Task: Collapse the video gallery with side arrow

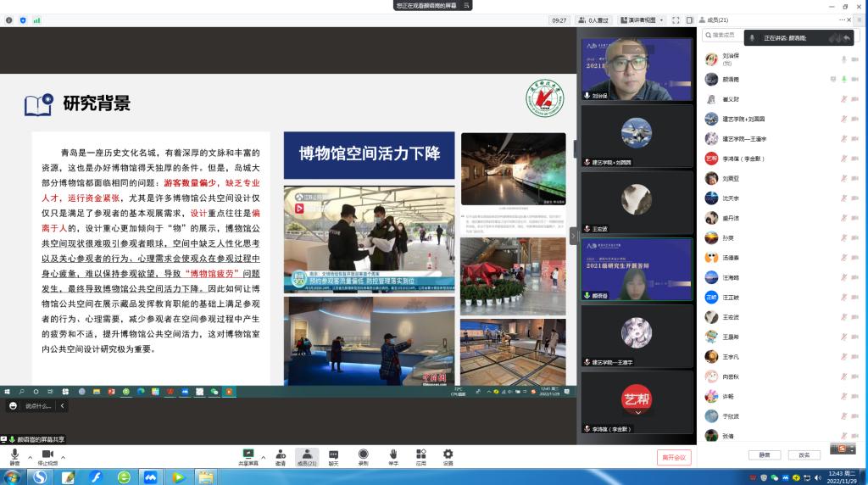Action: pos(574,237)
